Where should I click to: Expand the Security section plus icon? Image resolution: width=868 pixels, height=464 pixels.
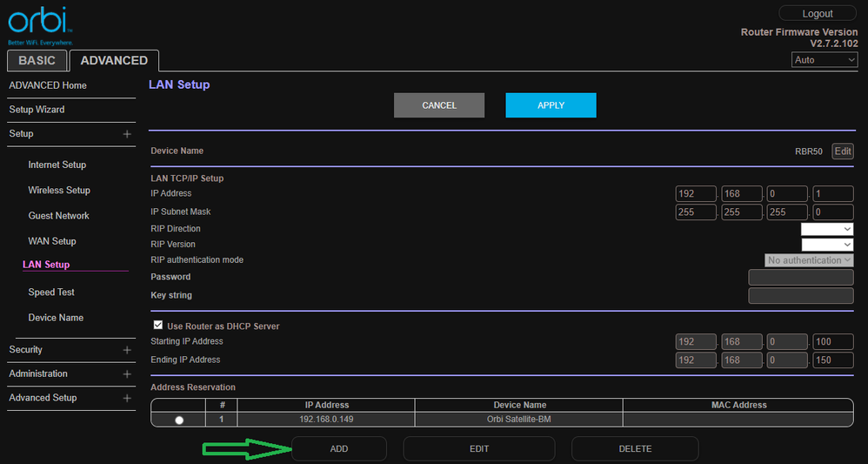pos(127,350)
